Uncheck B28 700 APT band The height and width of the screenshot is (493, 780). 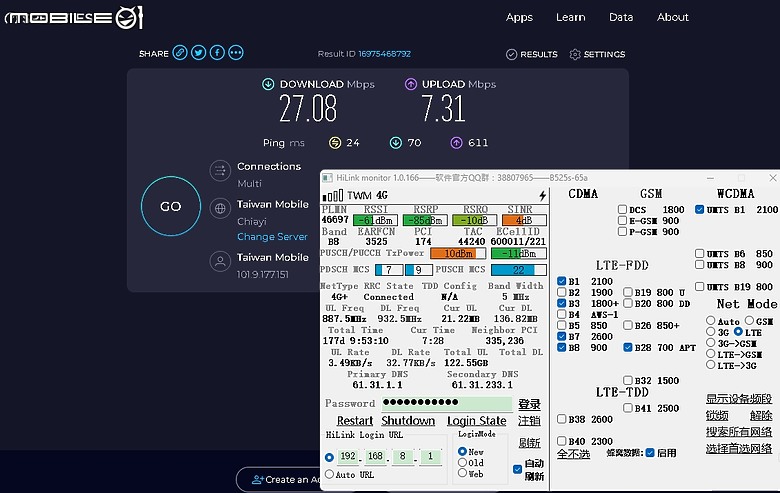tap(628, 347)
